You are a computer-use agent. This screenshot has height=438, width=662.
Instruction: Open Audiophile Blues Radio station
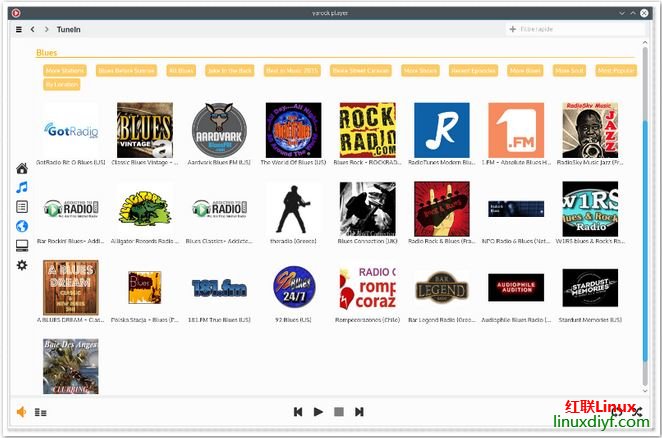tap(516, 288)
